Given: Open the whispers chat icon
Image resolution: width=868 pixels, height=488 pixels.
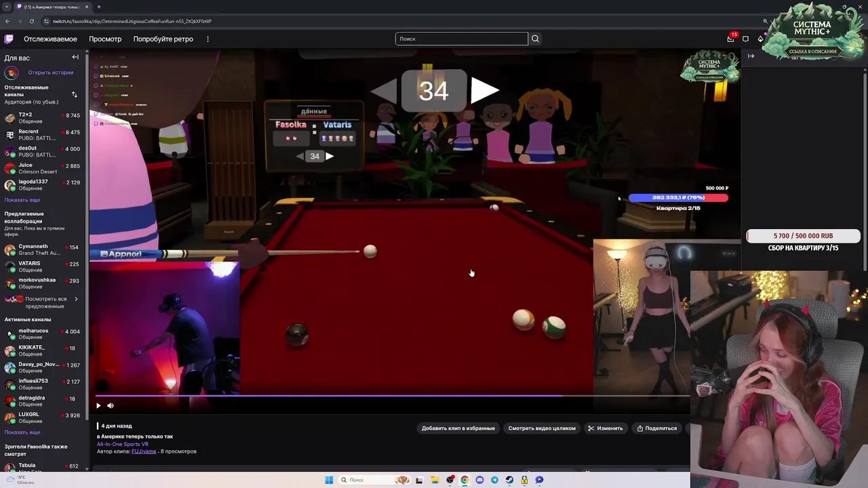Looking at the screenshot, I should (745, 39).
